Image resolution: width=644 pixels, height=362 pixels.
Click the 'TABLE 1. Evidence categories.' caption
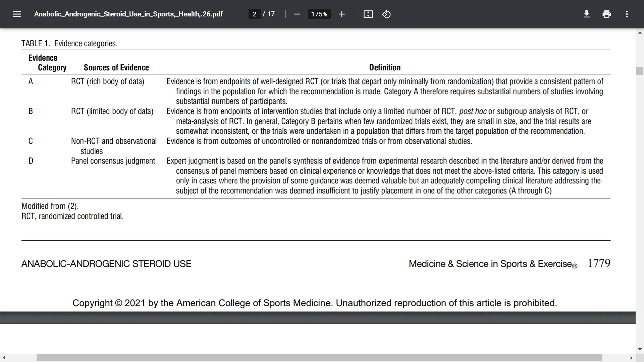point(69,44)
